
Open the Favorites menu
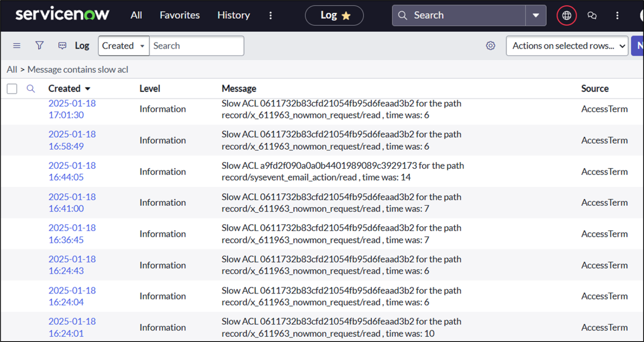click(179, 16)
